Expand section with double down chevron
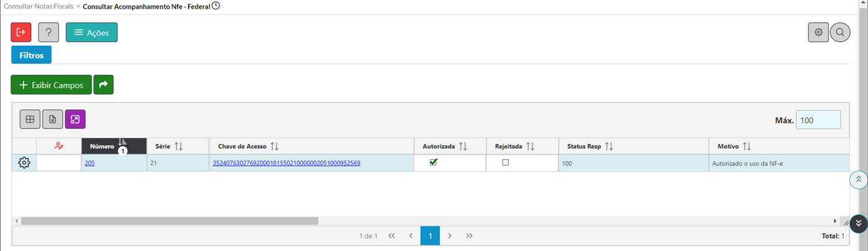The image size is (868, 251). [859, 223]
